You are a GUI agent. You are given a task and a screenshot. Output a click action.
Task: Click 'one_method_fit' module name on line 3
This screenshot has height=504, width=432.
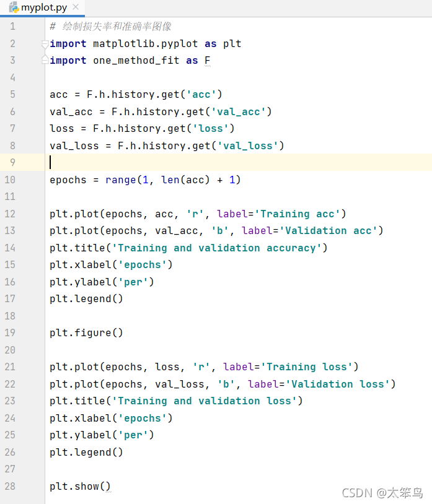136,61
